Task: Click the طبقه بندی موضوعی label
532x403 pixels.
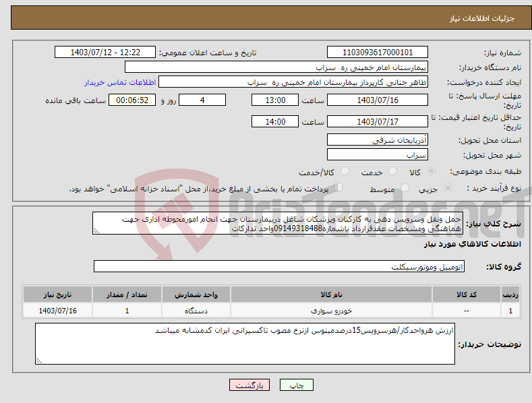Action: (x=485, y=172)
